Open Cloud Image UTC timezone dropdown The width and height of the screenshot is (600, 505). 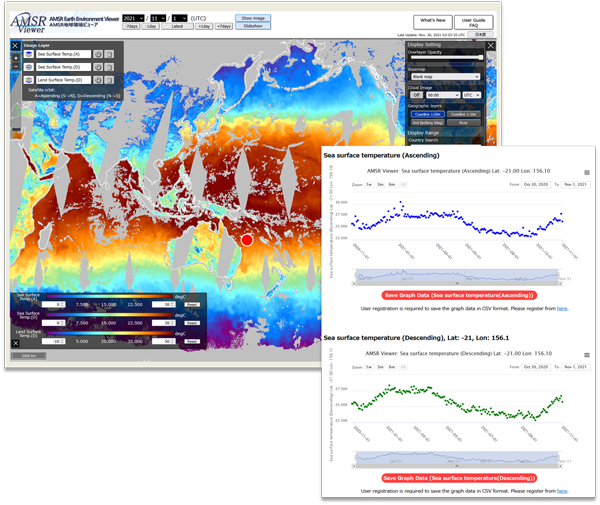[471, 95]
